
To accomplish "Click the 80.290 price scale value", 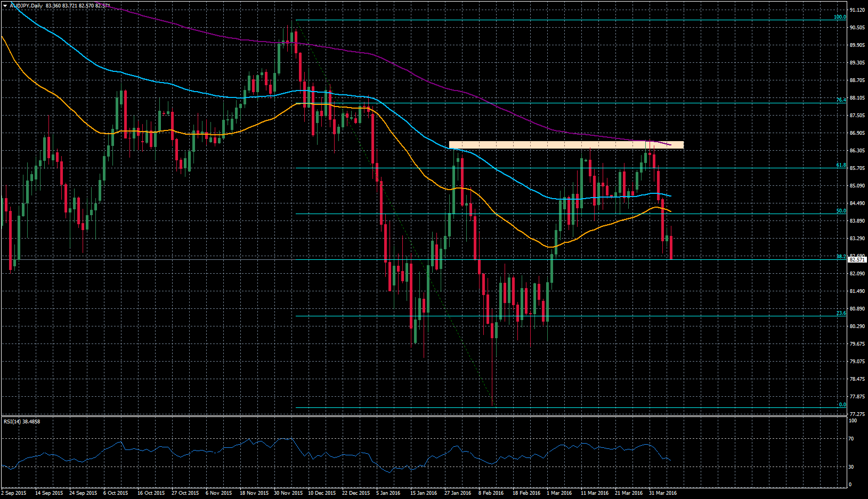I will coord(857,326).
